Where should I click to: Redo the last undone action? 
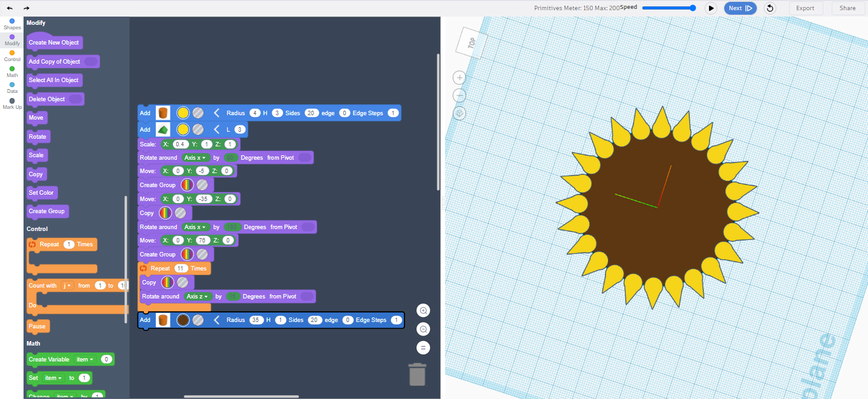[x=26, y=8]
